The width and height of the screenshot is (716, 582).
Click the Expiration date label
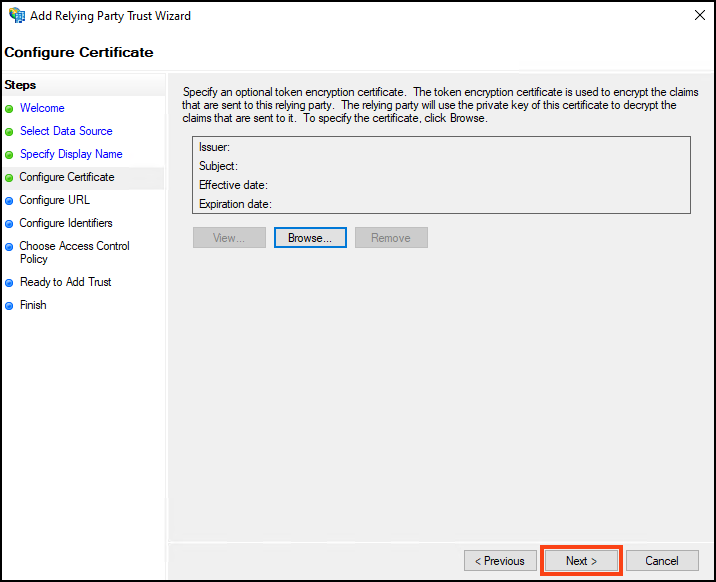[x=235, y=204]
